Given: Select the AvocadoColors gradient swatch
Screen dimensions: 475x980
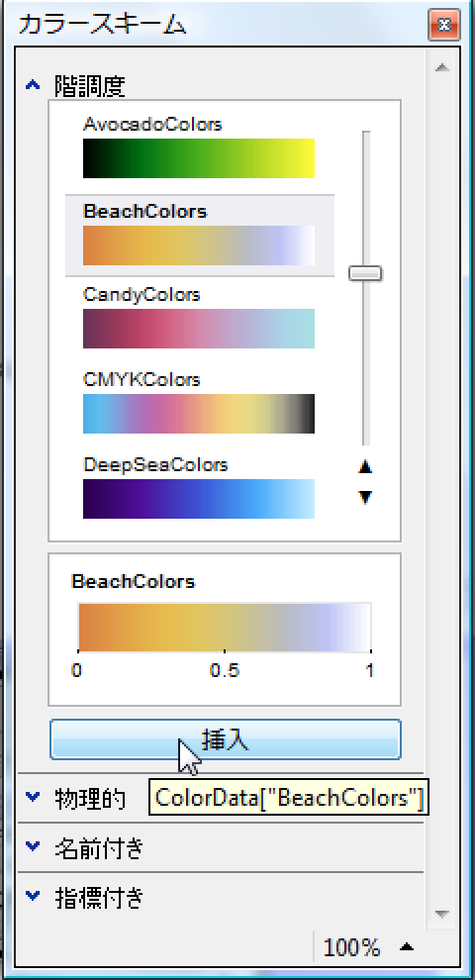Looking at the screenshot, I should [x=199, y=158].
